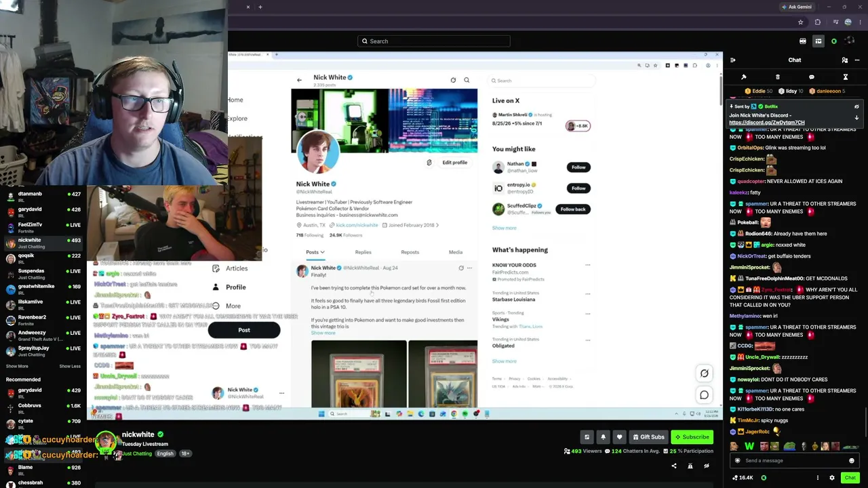The height and width of the screenshot is (488, 868).
Task: Open dtanmanb's channel from the sidebar
Action: click(43, 196)
